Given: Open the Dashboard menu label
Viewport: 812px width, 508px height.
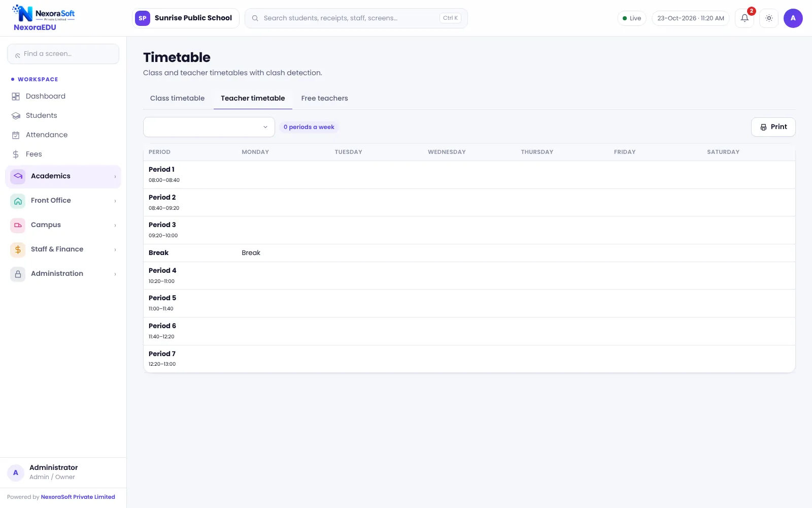Looking at the screenshot, I should [46, 97].
